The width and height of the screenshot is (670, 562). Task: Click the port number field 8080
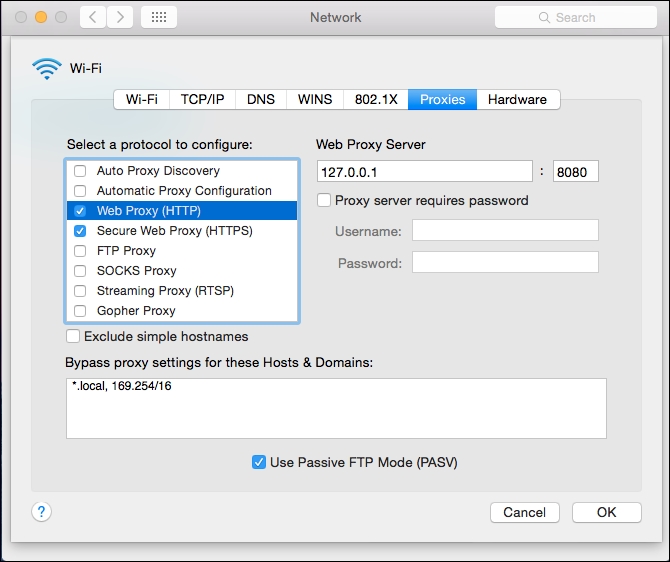(x=574, y=171)
